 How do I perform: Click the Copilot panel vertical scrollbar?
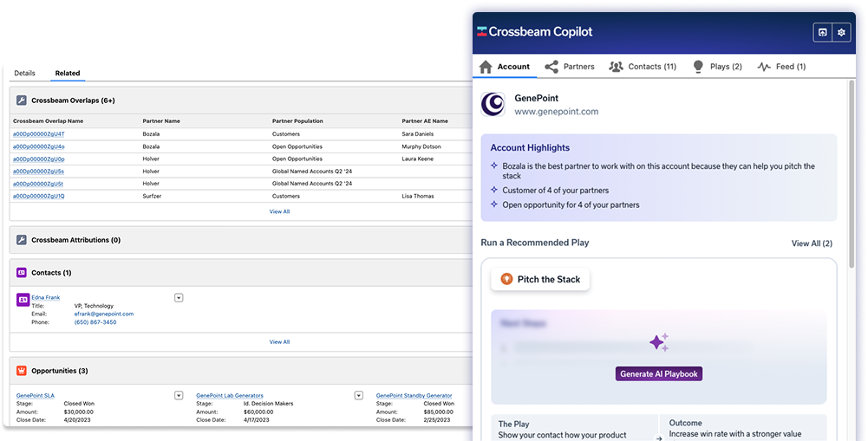852,174
